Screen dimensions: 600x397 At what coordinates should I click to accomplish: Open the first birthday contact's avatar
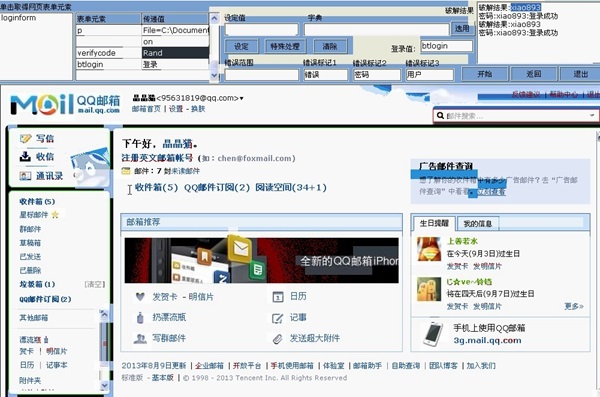pyautogui.click(x=429, y=249)
